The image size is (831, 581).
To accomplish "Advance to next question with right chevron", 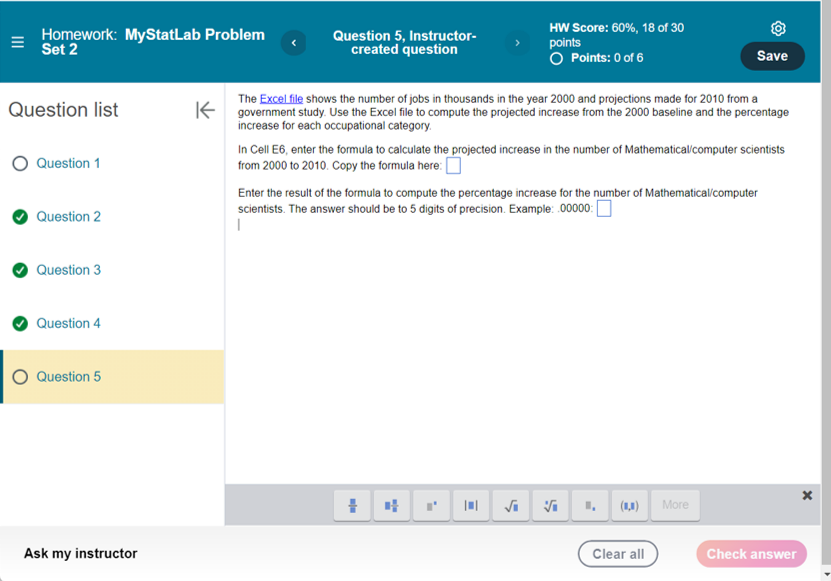I will point(518,42).
